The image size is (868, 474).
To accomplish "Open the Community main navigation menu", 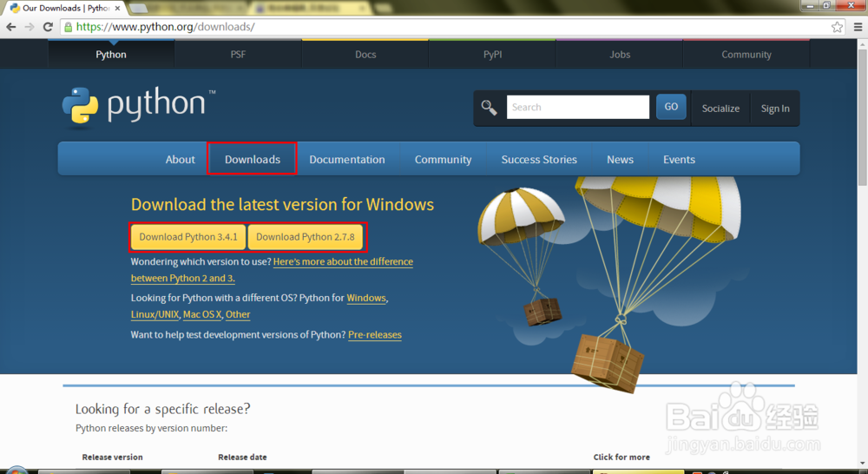I will pos(443,160).
